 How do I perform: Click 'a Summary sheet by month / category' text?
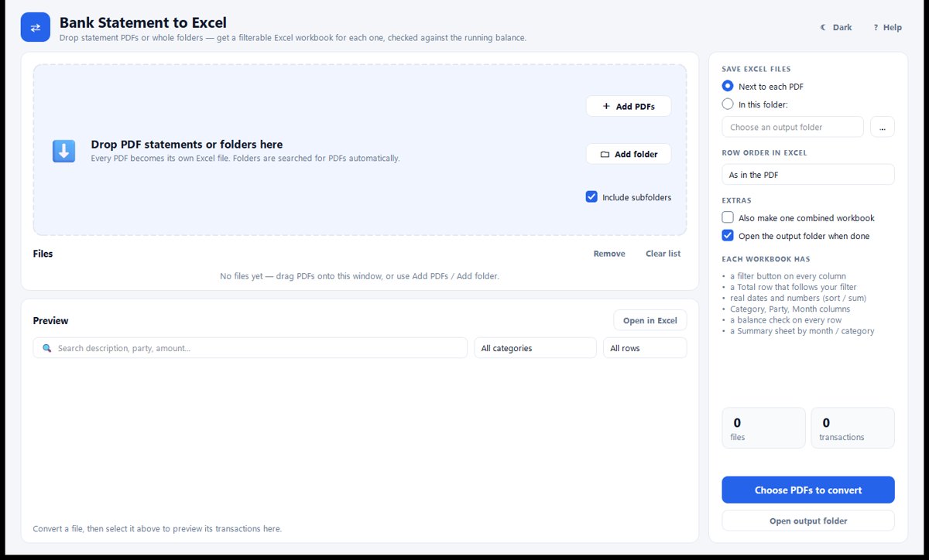click(802, 331)
